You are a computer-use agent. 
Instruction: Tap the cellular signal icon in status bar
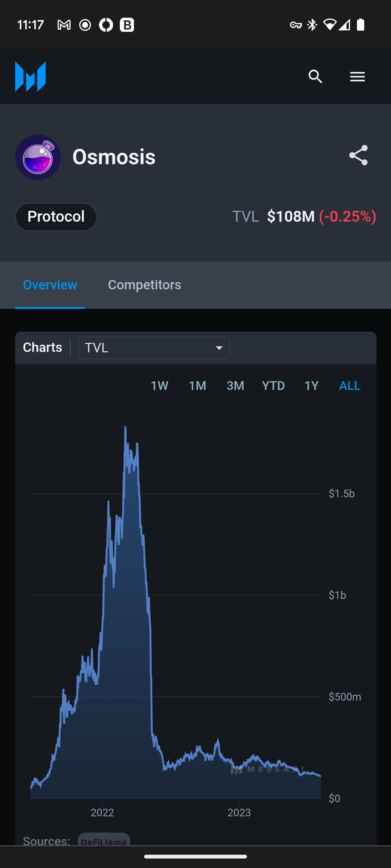(x=344, y=25)
